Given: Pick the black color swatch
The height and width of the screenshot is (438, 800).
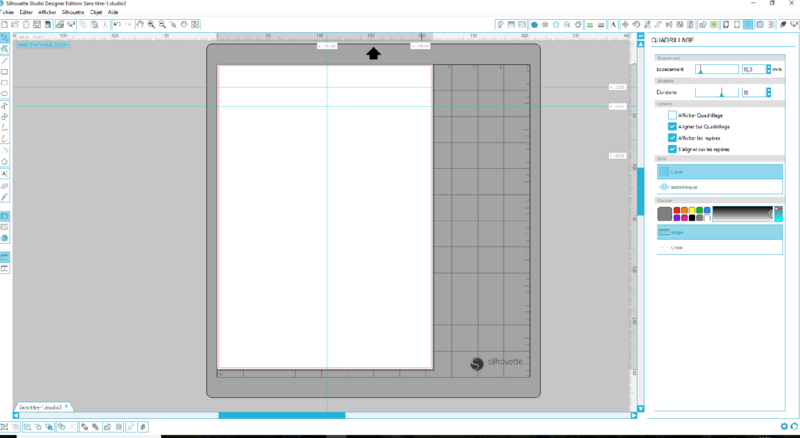Looking at the screenshot, I should point(692,218).
